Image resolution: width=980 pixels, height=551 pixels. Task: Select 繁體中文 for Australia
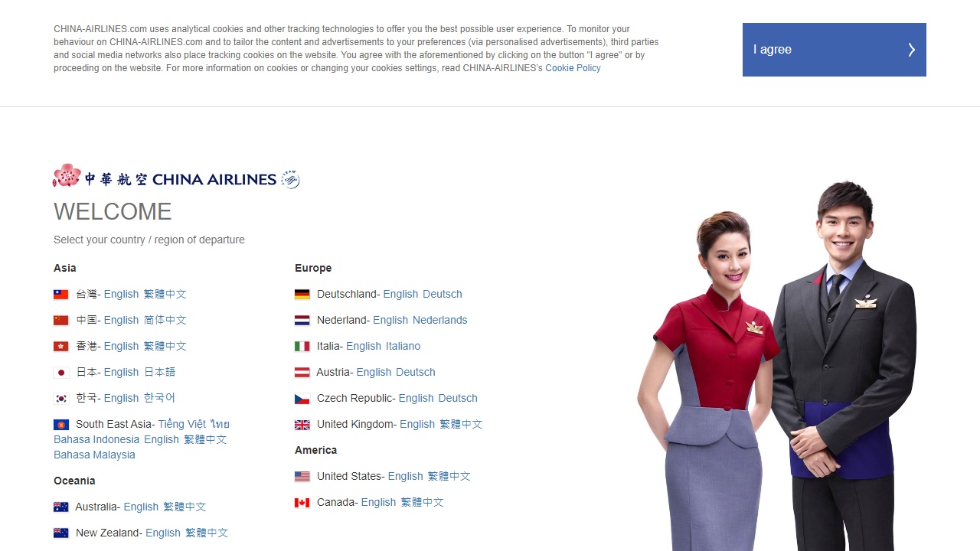pos(185,507)
